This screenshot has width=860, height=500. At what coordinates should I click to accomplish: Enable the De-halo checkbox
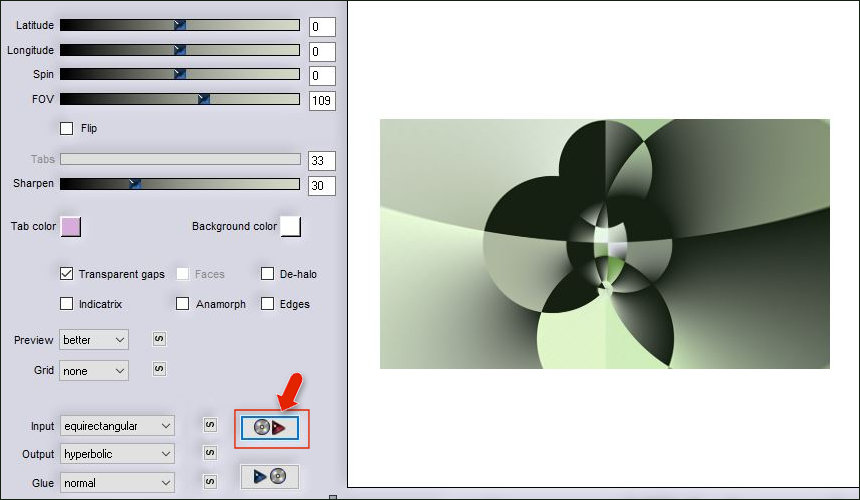(267, 274)
